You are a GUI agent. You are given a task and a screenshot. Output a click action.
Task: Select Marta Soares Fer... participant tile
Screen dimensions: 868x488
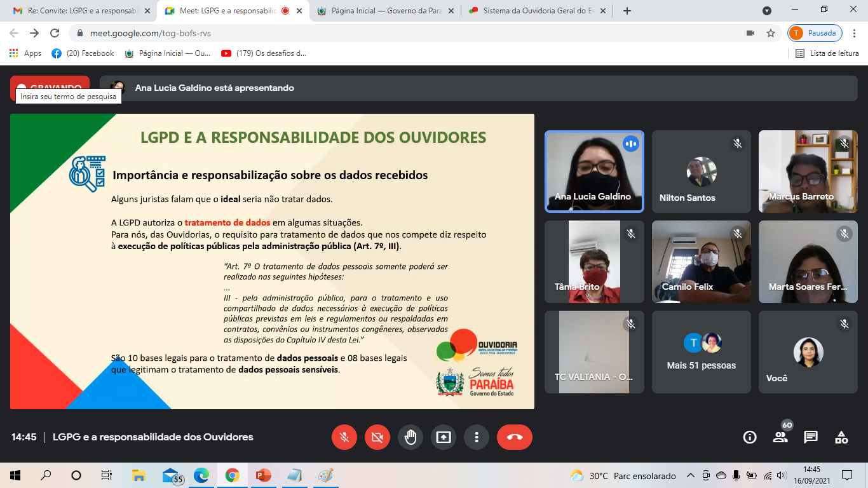point(808,262)
